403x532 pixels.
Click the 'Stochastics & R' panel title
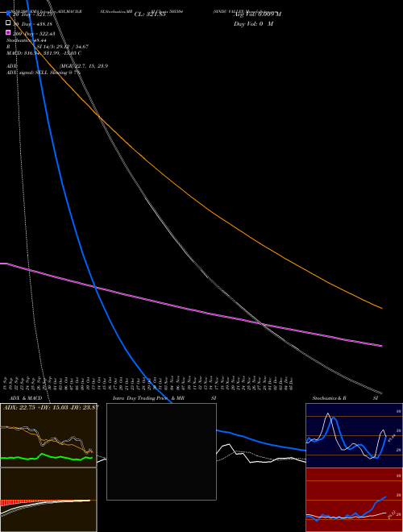pyautogui.click(x=330, y=398)
